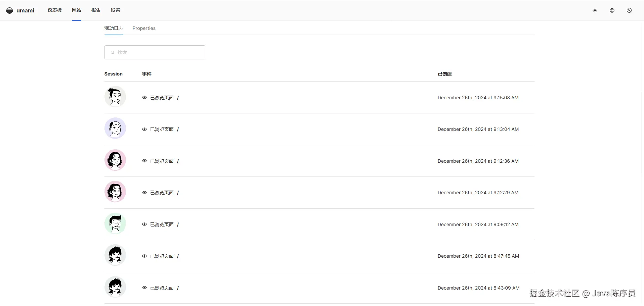Open session avatar for 8:47:45 AM entry
This screenshot has width=644, height=306.
point(115,255)
